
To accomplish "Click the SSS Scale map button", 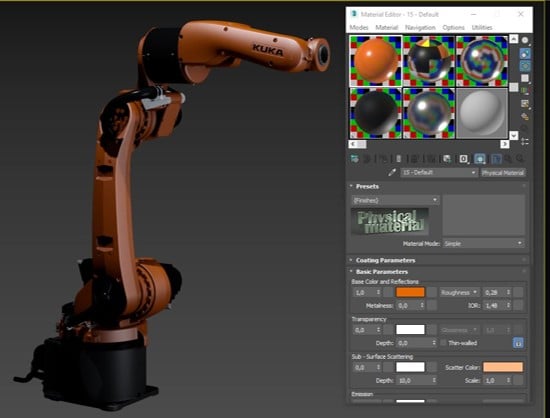I will [518, 380].
